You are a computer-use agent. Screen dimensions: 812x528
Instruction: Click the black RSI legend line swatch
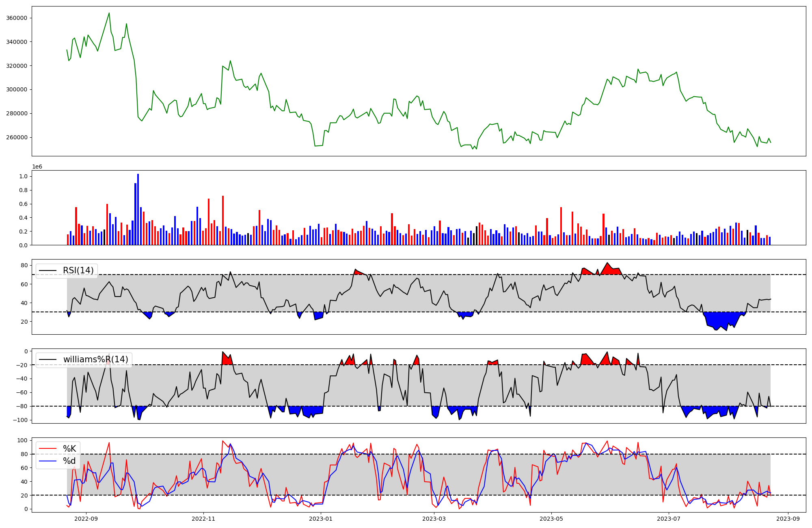click(48, 270)
